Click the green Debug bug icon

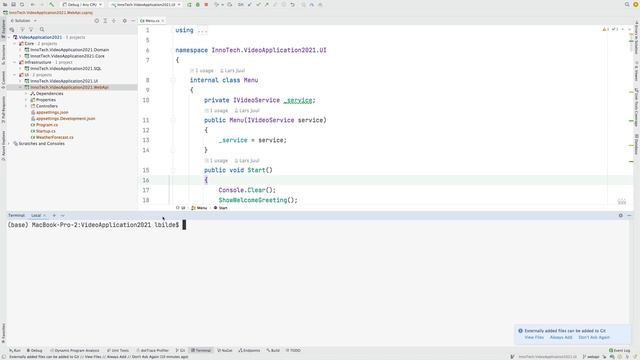(198, 4)
